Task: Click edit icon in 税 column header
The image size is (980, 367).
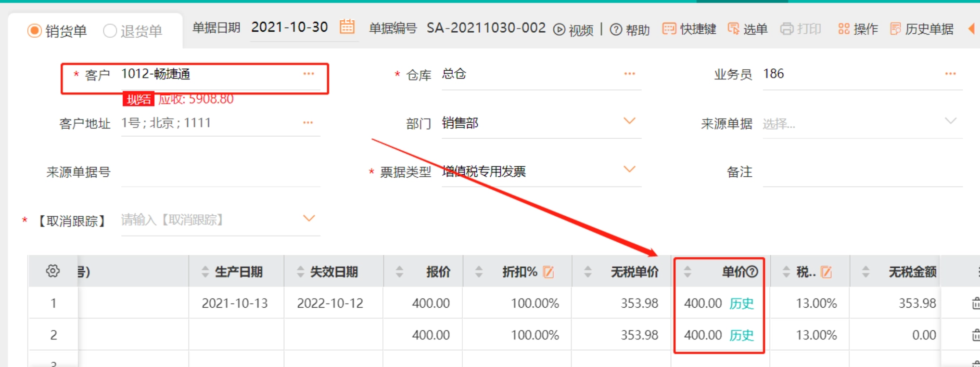Action: pyautogui.click(x=827, y=272)
